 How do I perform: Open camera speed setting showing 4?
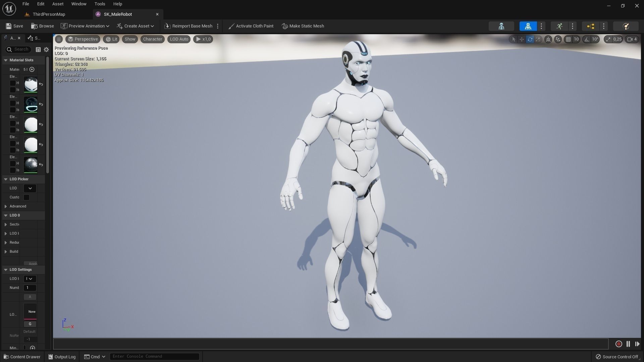point(632,39)
